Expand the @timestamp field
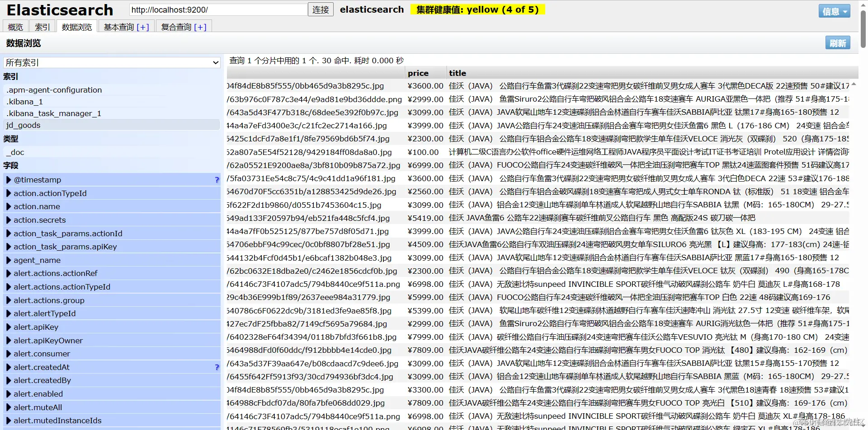 point(112,180)
